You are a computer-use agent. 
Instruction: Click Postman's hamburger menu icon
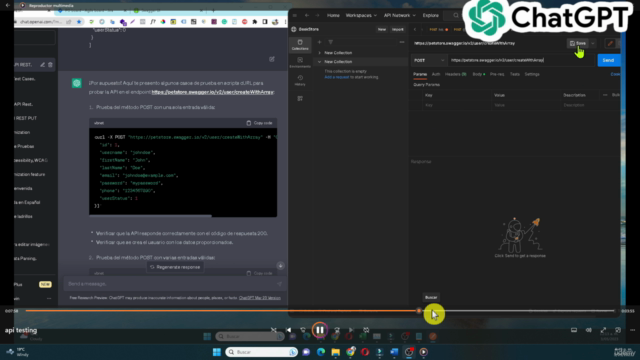pos(295,16)
